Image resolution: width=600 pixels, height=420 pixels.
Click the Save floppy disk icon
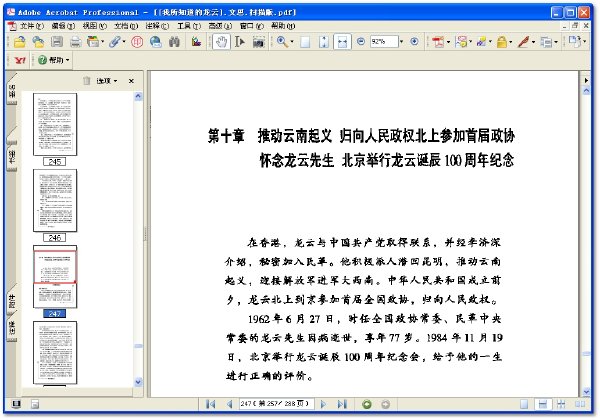[x=57, y=42]
